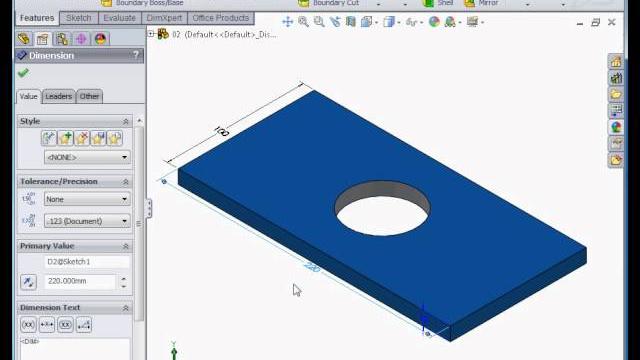
Task: Collapse the Tolerance/Precision section
Action: [126, 182]
